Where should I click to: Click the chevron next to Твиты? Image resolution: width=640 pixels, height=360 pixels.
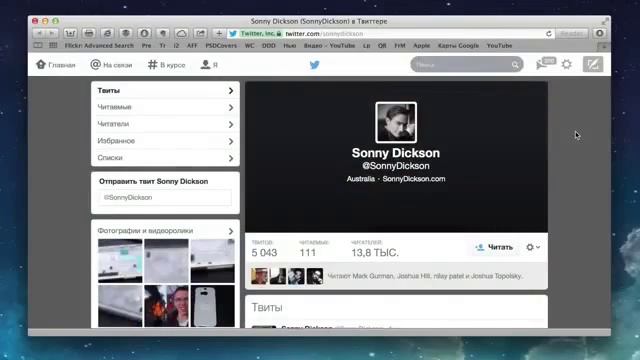[x=231, y=91]
